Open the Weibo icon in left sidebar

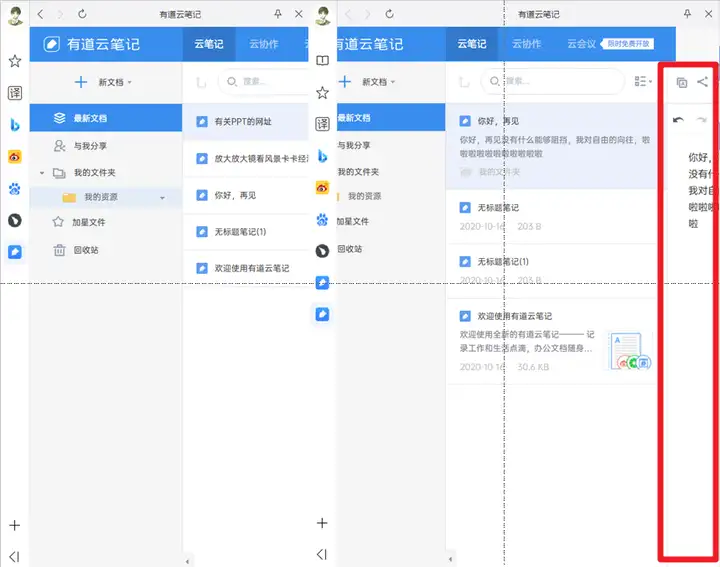tap(15, 157)
